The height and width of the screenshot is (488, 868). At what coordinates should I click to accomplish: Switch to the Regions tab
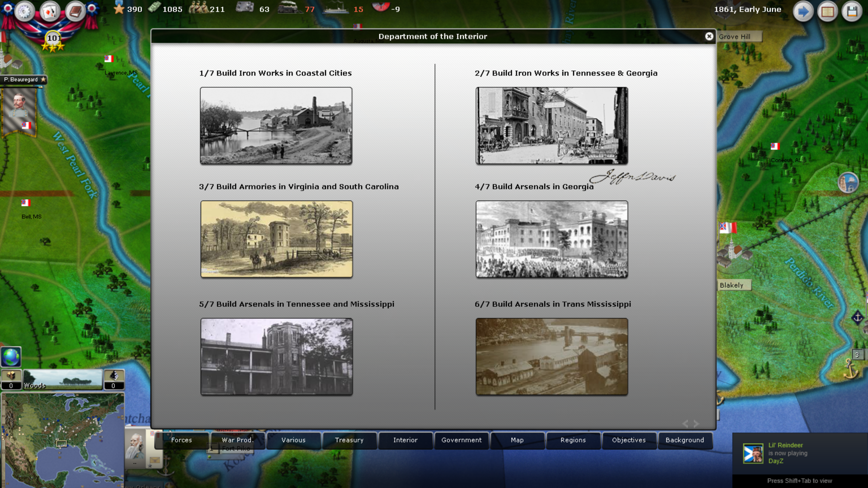tap(573, 440)
